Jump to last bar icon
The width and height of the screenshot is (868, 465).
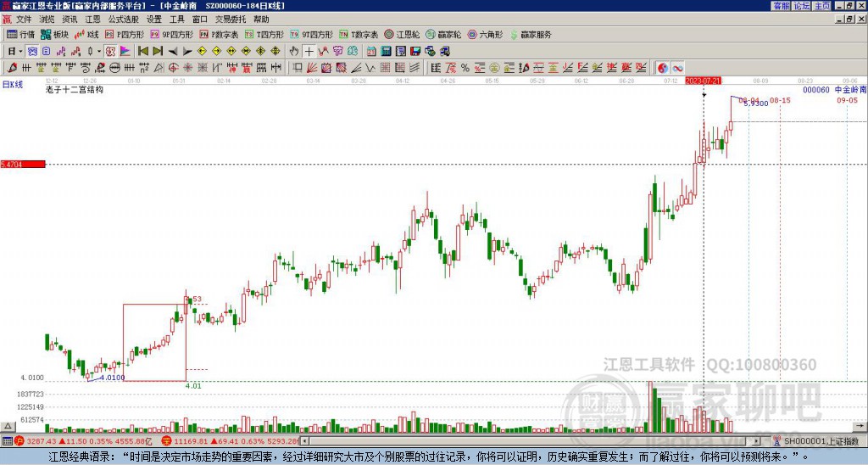point(157,52)
